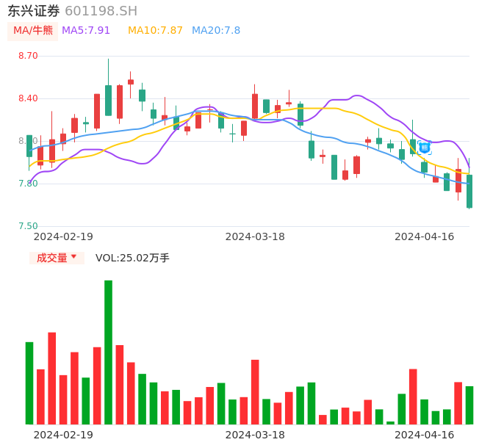This screenshot has height=445, width=504.
Task: Click the 东兴证券 stock name title
Action: pos(34,11)
